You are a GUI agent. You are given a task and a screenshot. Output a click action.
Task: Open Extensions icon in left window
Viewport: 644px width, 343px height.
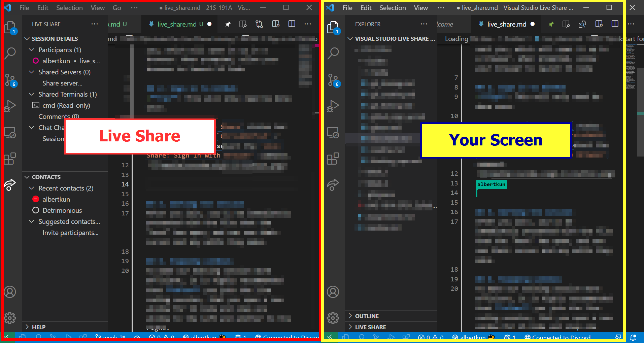click(10, 159)
